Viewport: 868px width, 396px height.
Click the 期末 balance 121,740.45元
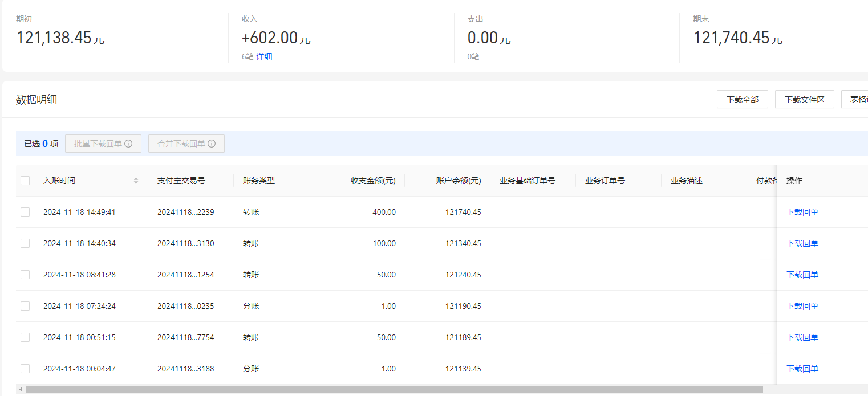(x=738, y=38)
